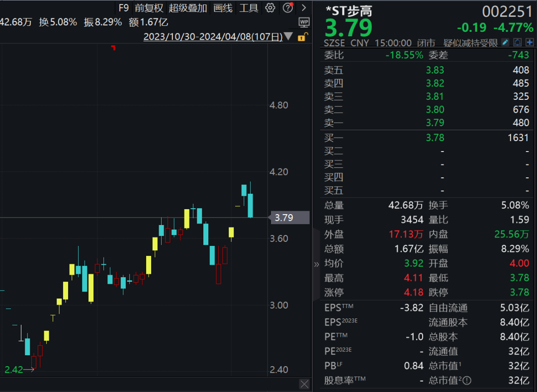Click the 跌停 value 3.78
The height and width of the screenshot is (392, 537).
pos(520,293)
